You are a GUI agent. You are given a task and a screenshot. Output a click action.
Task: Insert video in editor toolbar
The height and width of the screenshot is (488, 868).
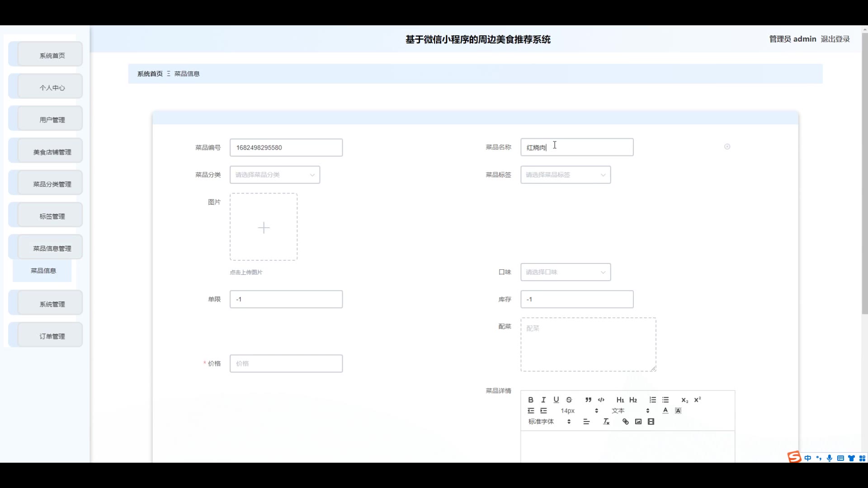click(651, 422)
